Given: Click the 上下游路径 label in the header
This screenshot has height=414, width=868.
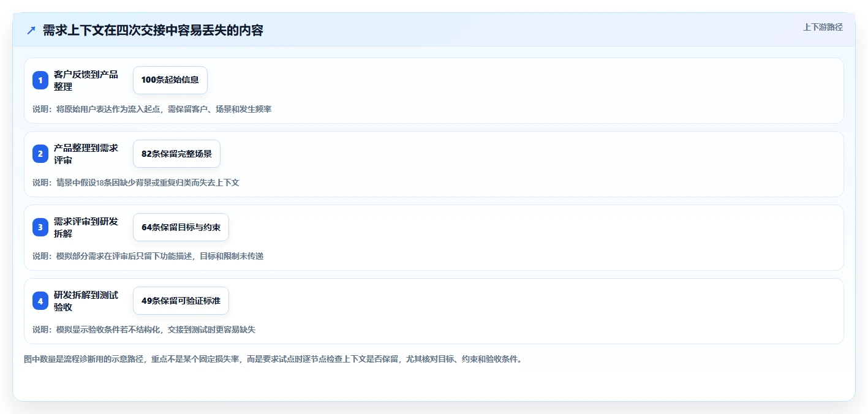Looking at the screenshot, I should (823, 27).
